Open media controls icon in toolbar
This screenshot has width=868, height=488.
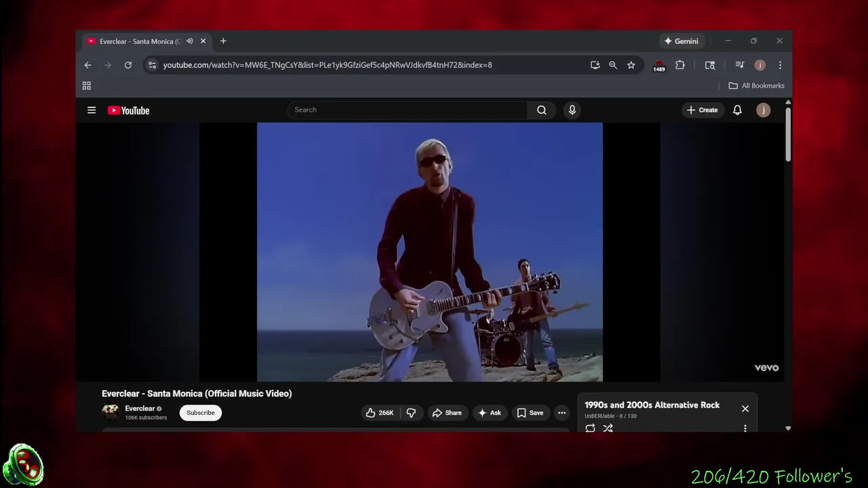tap(740, 65)
